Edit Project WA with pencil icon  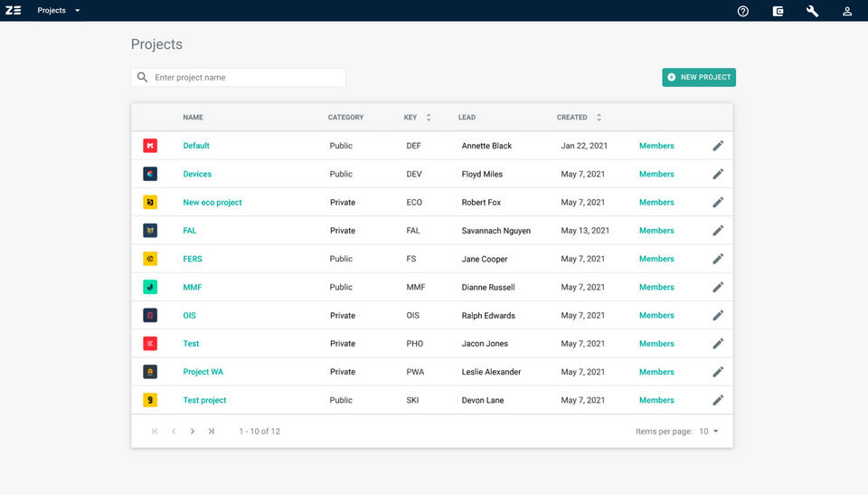[x=718, y=372]
